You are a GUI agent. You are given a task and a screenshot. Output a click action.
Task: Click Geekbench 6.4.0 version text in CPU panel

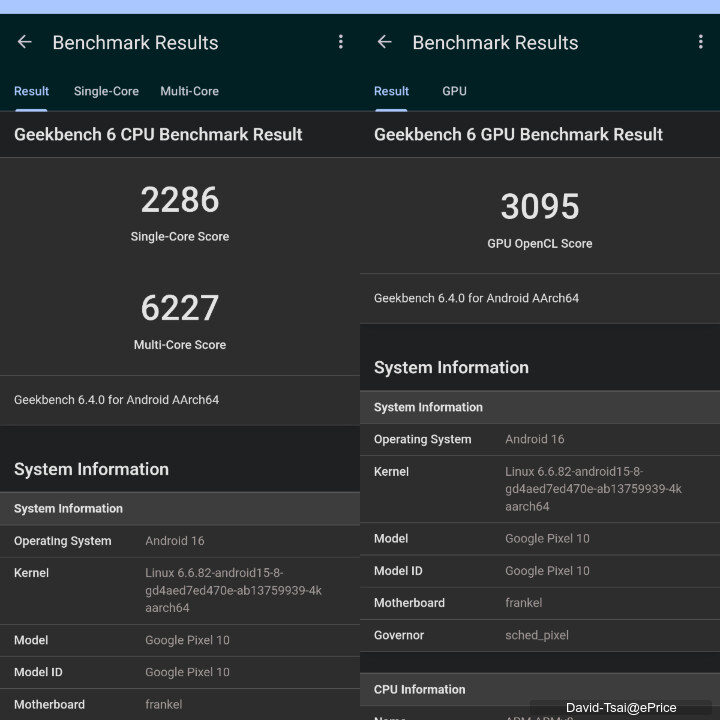[x=116, y=400]
